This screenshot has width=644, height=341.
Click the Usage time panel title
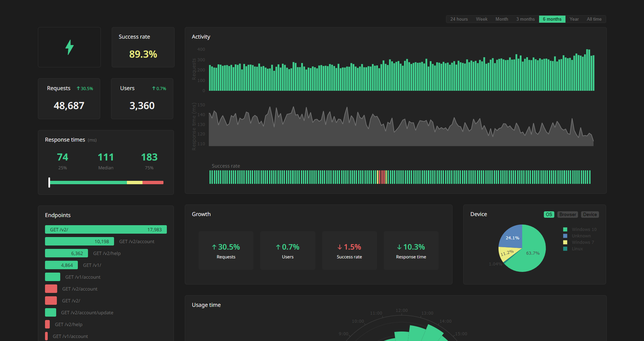206,305
